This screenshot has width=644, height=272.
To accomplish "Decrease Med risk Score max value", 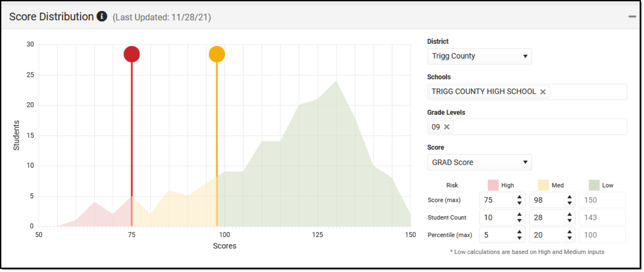I will [569, 203].
